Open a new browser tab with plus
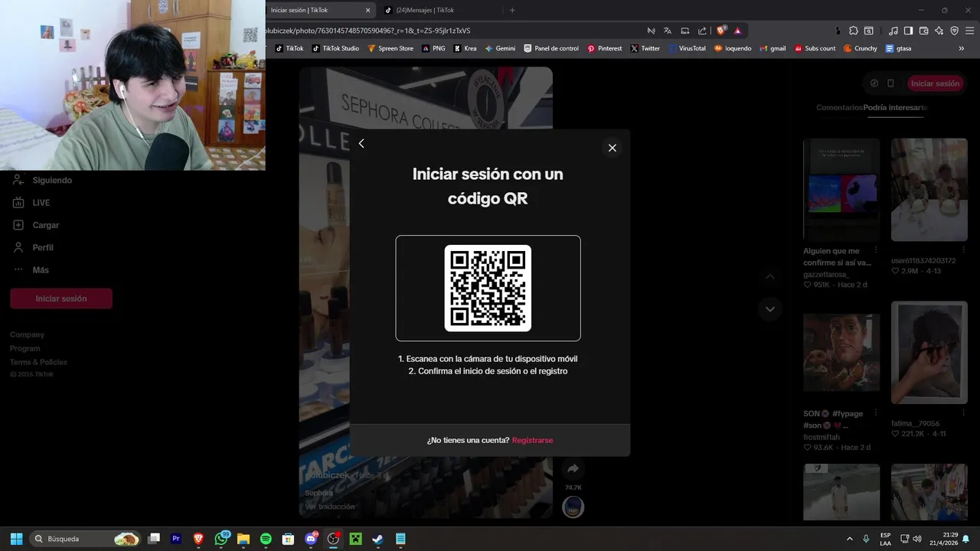980x551 pixels. coord(512,10)
